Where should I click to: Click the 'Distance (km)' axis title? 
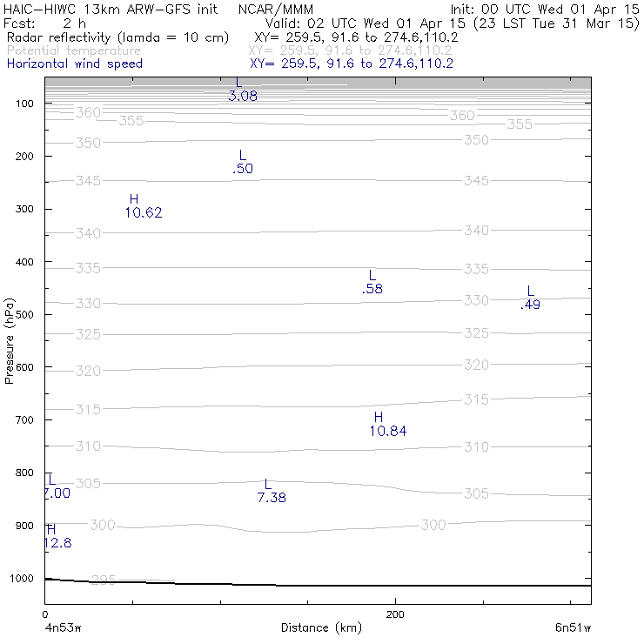click(x=321, y=627)
